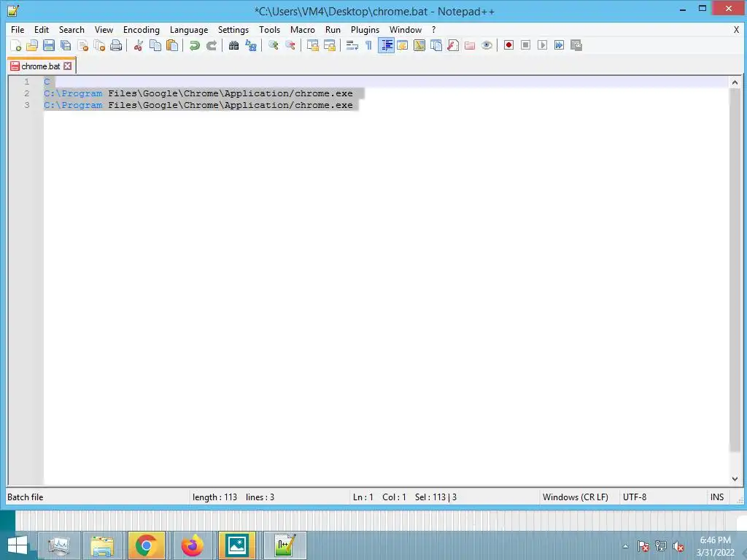Image resolution: width=747 pixels, height=560 pixels.
Task: Open the Macro menu
Action: click(x=303, y=29)
